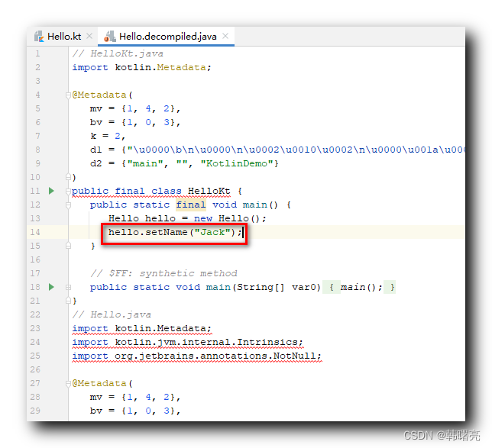
Task: Run HelloKt class from line 11 gutter
Action: tap(51, 191)
